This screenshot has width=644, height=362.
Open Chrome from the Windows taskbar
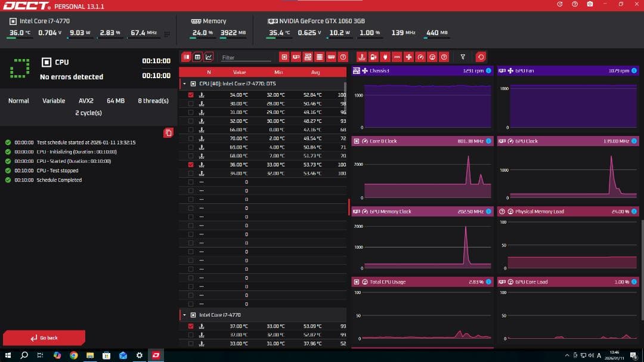coord(73,355)
